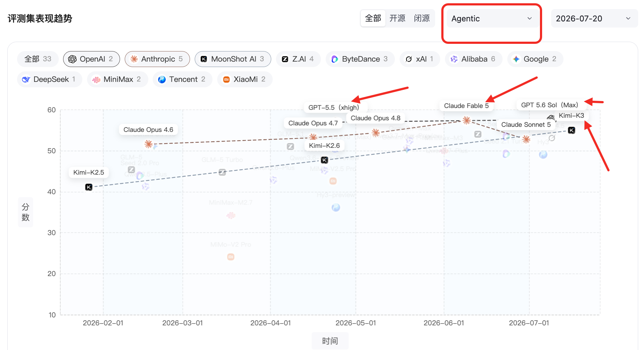Click the Claude Opus 4.7 chart label
This screenshot has height=350, width=644.
pyautogui.click(x=313, y=123)
